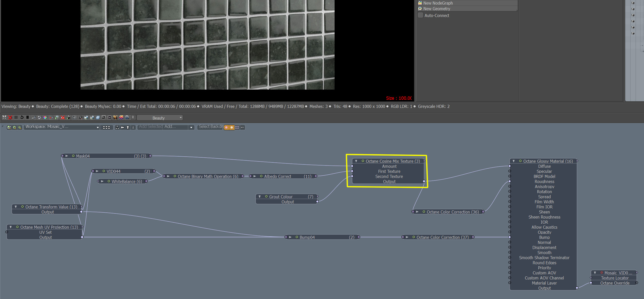644x299 pixels.
Task: Enable the Auto-Connect checkbox
Action: pos(420,15)
